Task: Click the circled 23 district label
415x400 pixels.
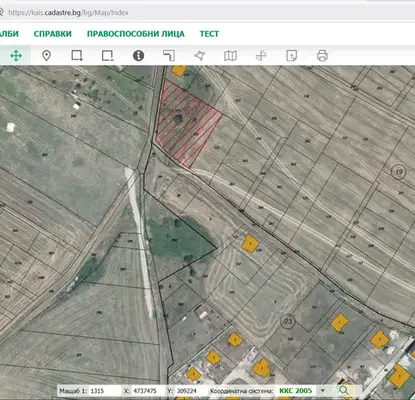Action: [x=288, y=322]
